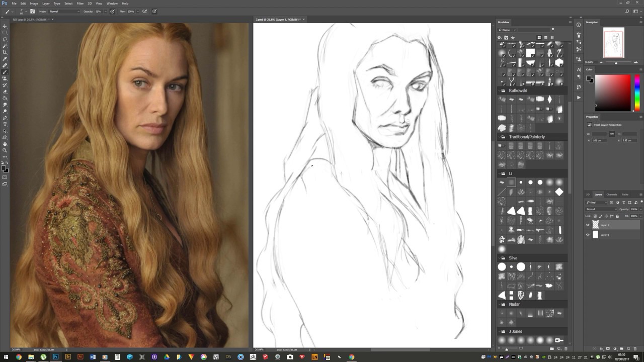644x362 pixels.
Task: Click the foreground color swatch in toolbar
Action: (4, 168)
